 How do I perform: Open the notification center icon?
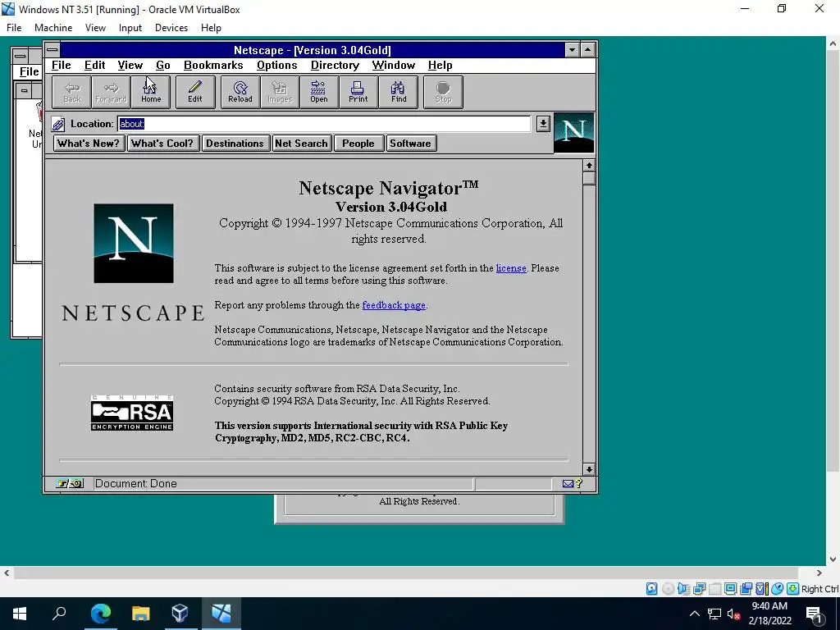point(814,614)
